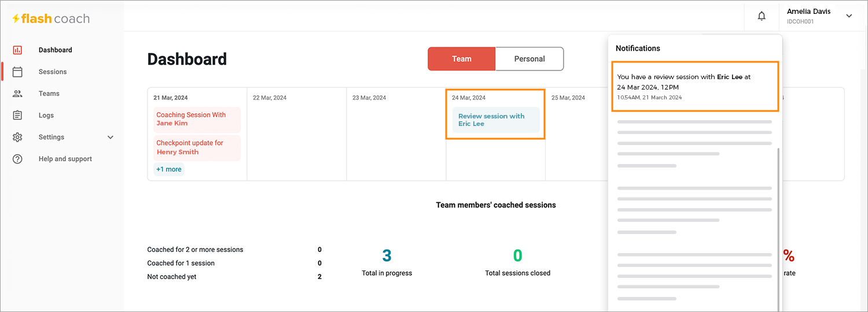Click the Logs clipboard icon

[17, 115]
